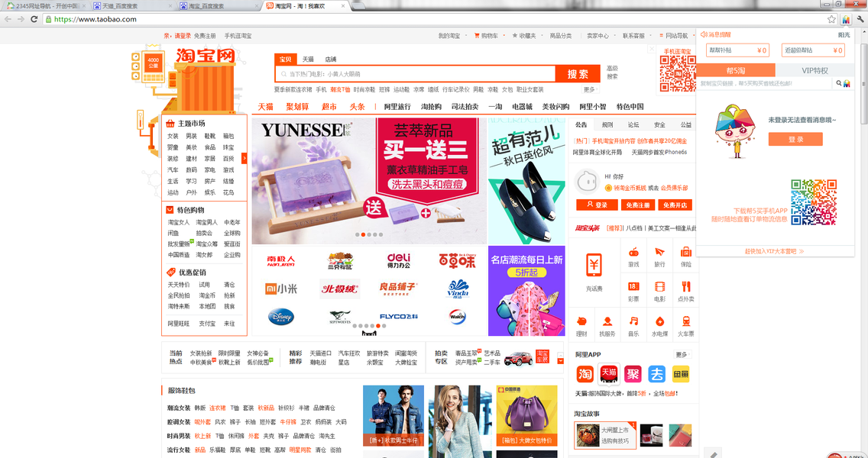Expand 更多 in the 阿里APP section
The width and height of the screenshot is (868, 458).
point(683,354)
